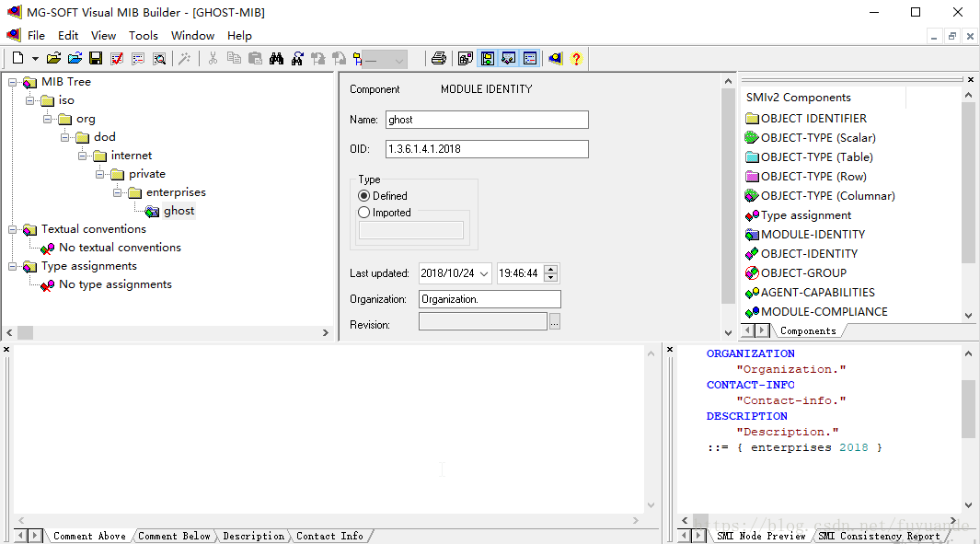
Task: Collapse the dod tree node
Action: (64, 137)
